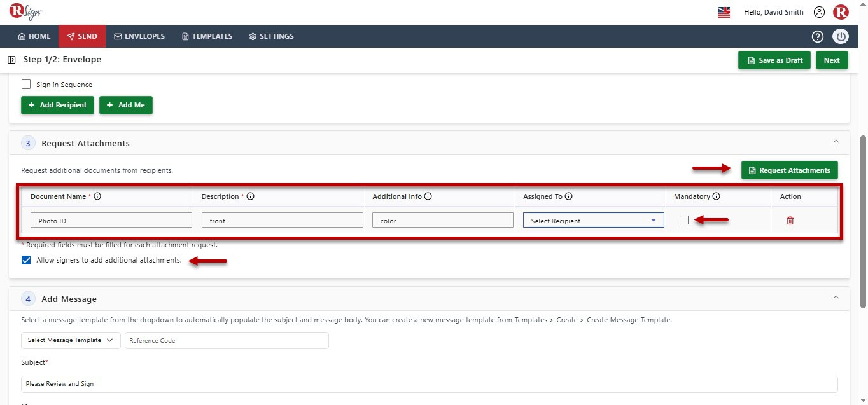
Task: Toggle sidebar panel icon near Step 1/2
Action: (x=12, y=60)
